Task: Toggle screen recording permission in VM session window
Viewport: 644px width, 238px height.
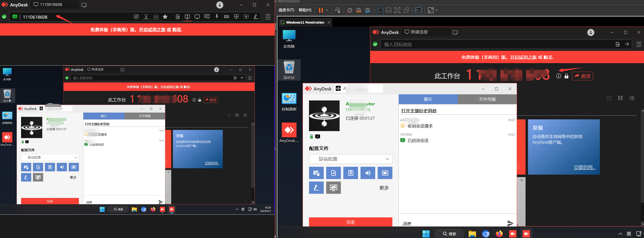Action: coord(385,173)
